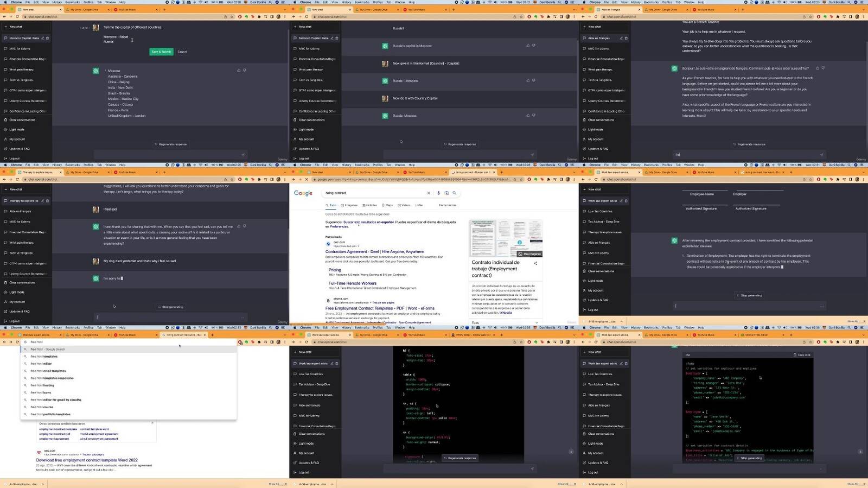Share the Contrato individual de trabajo panel
Screen dimensions: 868x488
coord(535,263)
